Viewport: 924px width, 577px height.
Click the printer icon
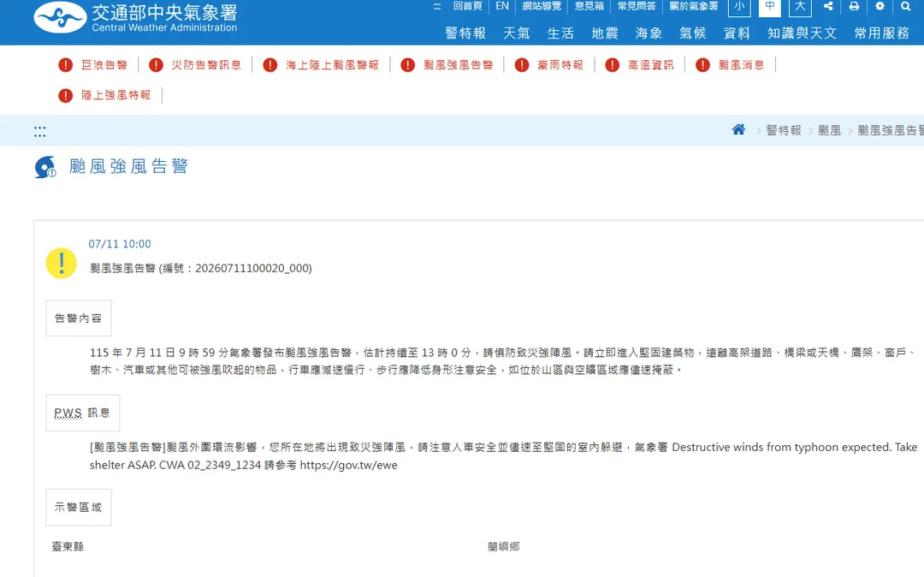pyautogui.click(x=854, y=7)
